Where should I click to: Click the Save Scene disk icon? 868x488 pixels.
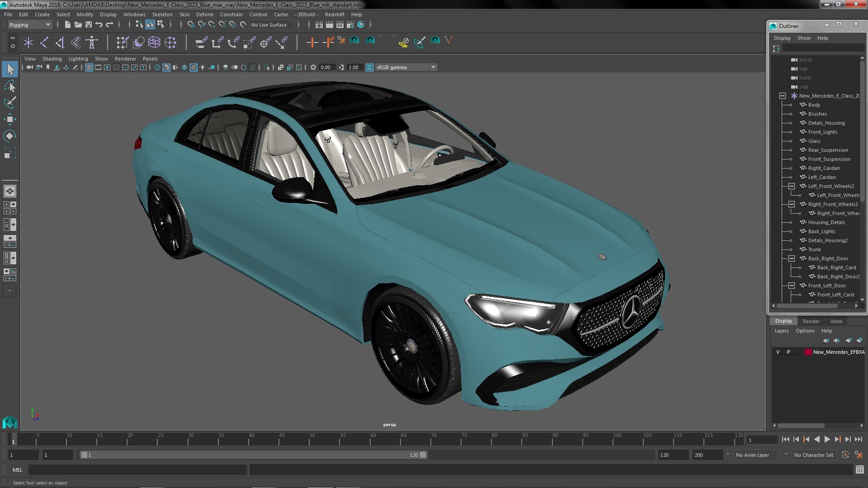tap(89, 25)
